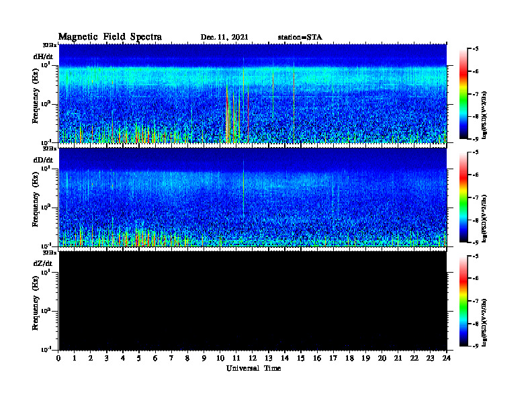Click hour tick label "7" on time axis
The image size is (532, 411).
pos(171,359)
